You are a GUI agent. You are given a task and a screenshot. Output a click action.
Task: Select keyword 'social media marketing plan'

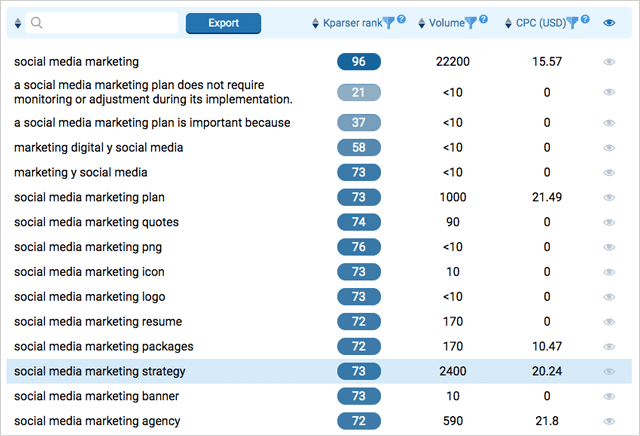click(x=89, y=197)
